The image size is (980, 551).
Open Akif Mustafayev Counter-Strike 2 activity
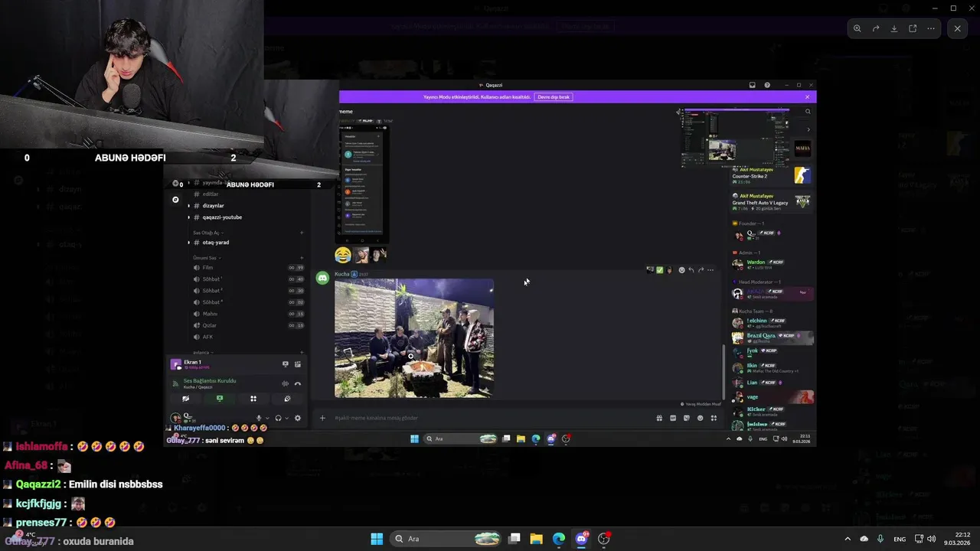point(772,175)
